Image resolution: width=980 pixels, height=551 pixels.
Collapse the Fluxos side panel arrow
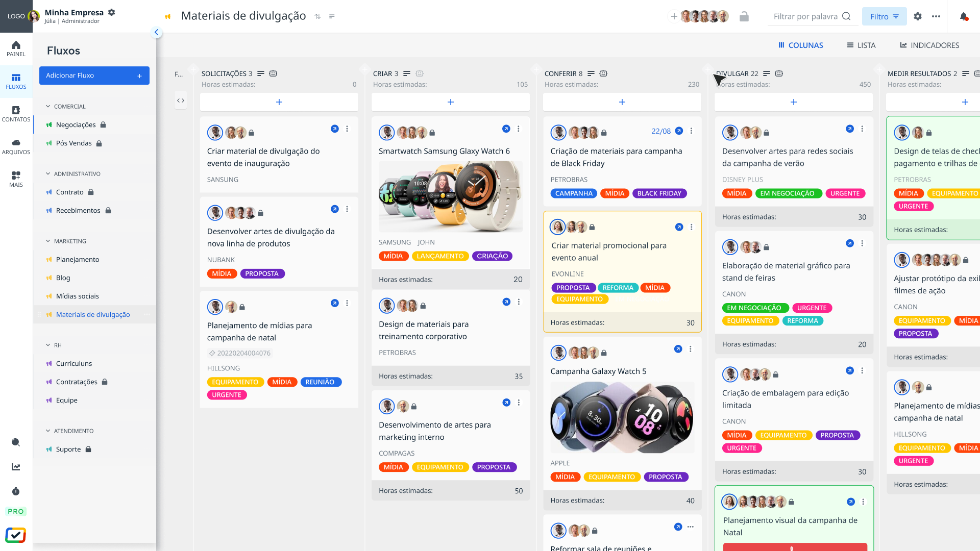point(157,32)
